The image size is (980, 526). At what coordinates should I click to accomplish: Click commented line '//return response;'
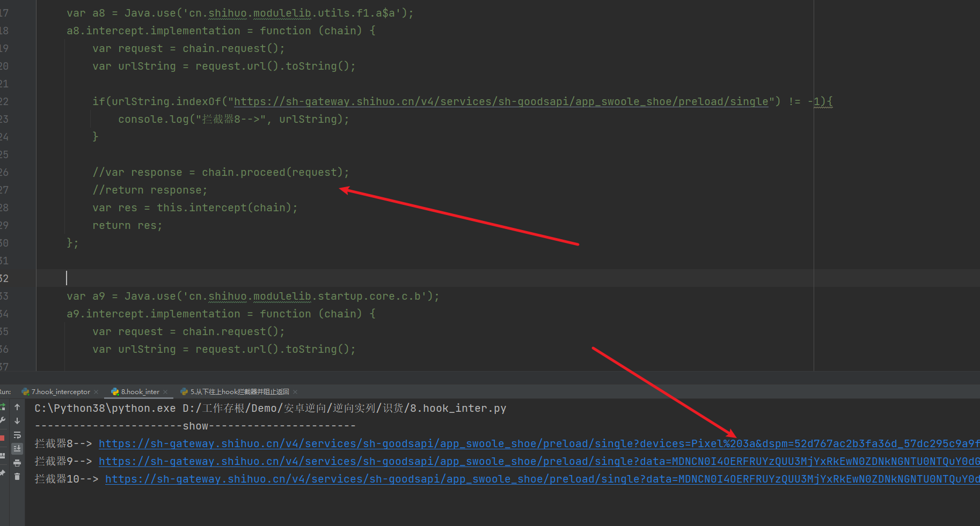click(150, 190)
